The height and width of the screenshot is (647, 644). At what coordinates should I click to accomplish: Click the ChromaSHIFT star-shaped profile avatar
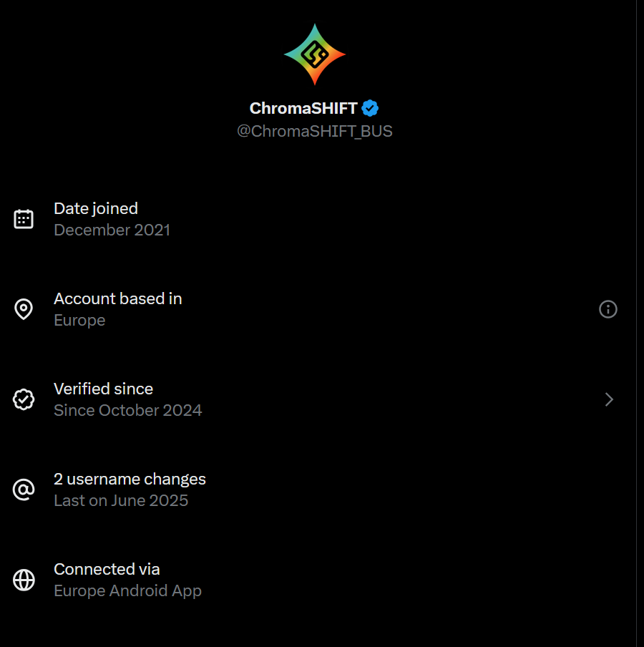(315, 54)
